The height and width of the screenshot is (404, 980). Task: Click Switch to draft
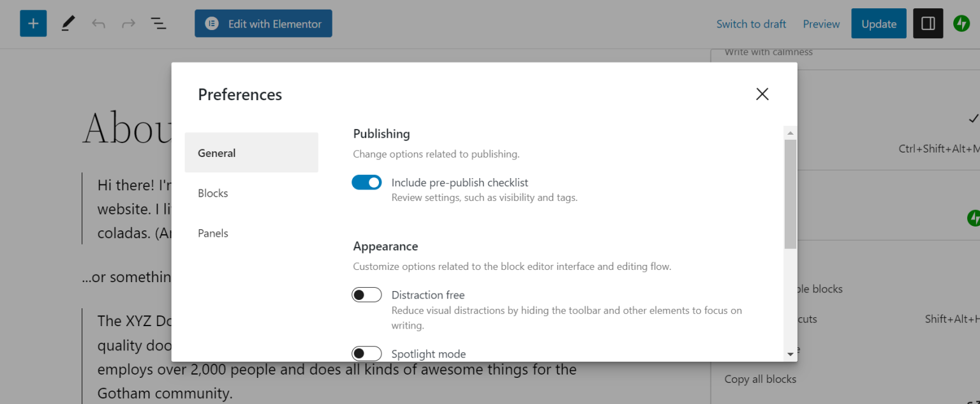[x=751, y=24]
